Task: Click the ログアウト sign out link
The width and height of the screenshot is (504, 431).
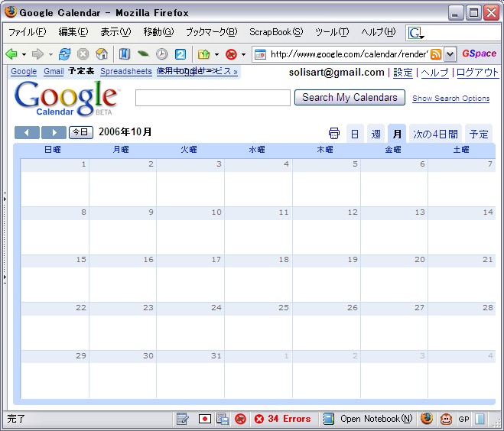Action: (x=477, y=73)
